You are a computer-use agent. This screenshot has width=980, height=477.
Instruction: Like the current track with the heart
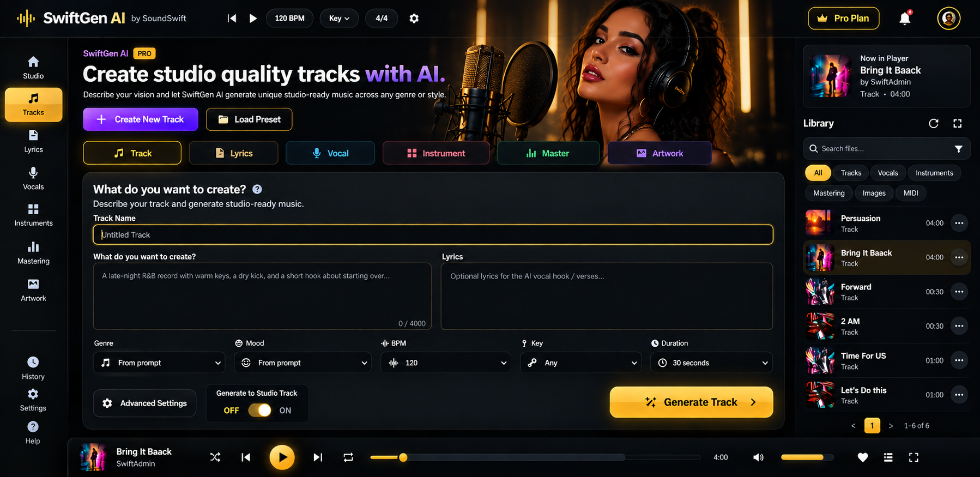pos(863,457)
